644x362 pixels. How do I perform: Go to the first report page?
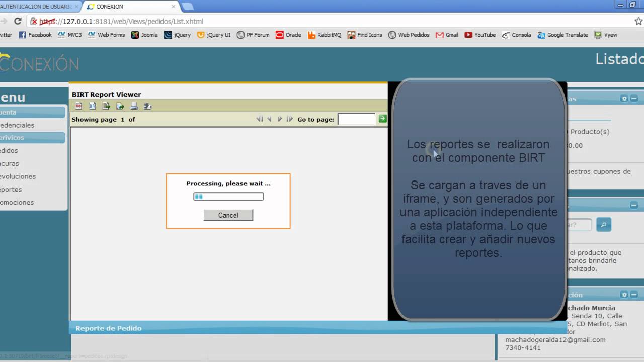point(260,119)
